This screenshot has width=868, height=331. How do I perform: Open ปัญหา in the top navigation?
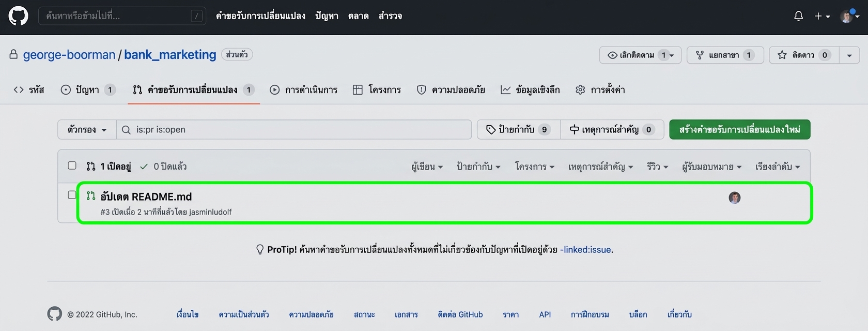click(x=327, y=16)
